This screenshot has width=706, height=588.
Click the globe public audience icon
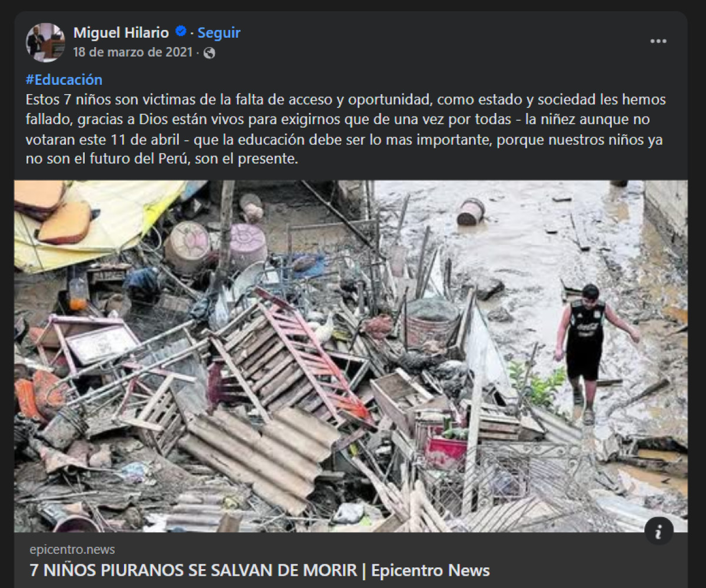[209, 53]
